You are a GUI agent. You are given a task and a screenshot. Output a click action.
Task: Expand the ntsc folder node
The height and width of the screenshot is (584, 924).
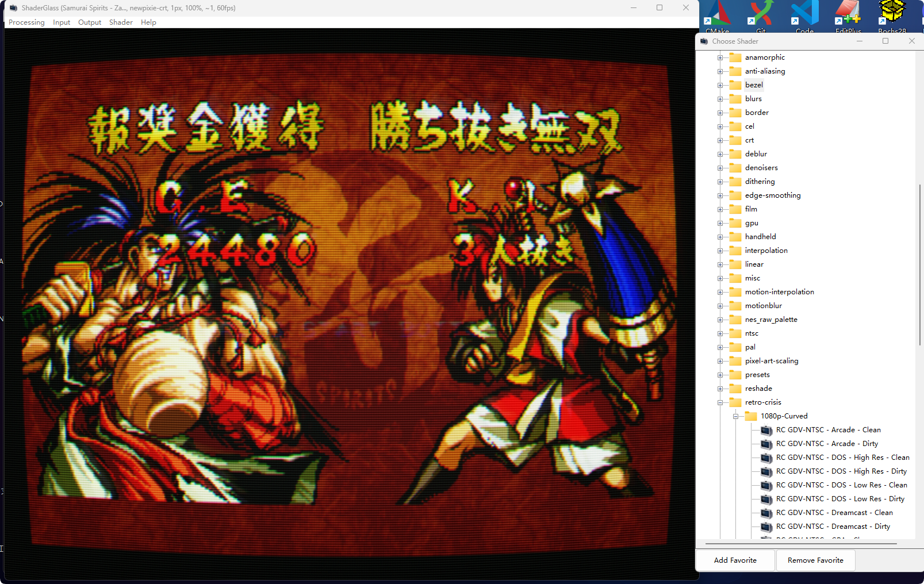[x=720, y=333]
